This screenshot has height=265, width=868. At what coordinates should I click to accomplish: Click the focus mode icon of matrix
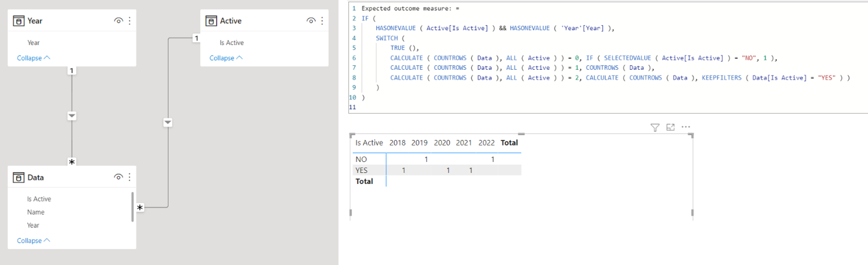tap(670, 127)
